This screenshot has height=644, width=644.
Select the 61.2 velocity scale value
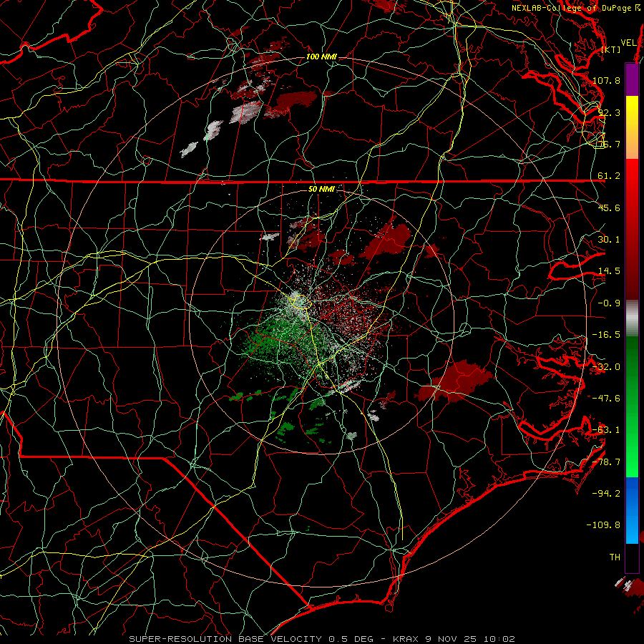(609, 176)
